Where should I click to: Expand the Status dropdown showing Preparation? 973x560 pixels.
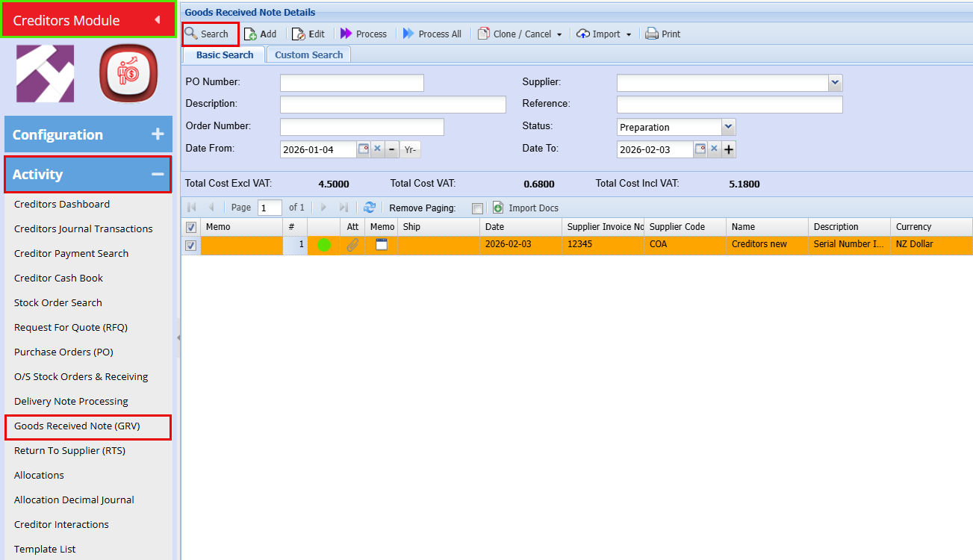click(728, 128)
